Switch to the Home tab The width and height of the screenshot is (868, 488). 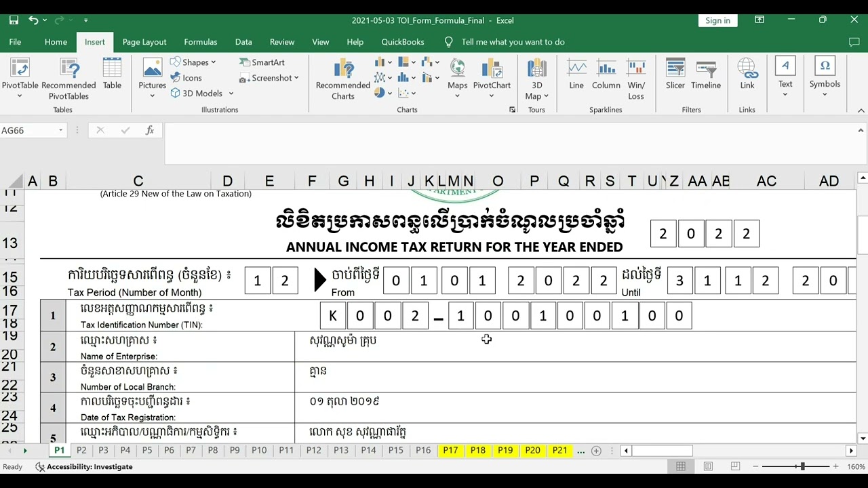[x=56, y=42]
